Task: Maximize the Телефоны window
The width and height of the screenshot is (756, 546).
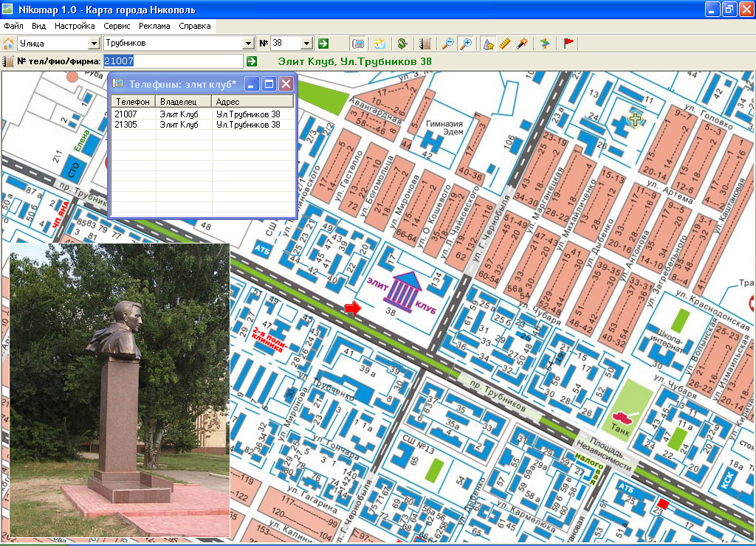Action: point(269,84)
